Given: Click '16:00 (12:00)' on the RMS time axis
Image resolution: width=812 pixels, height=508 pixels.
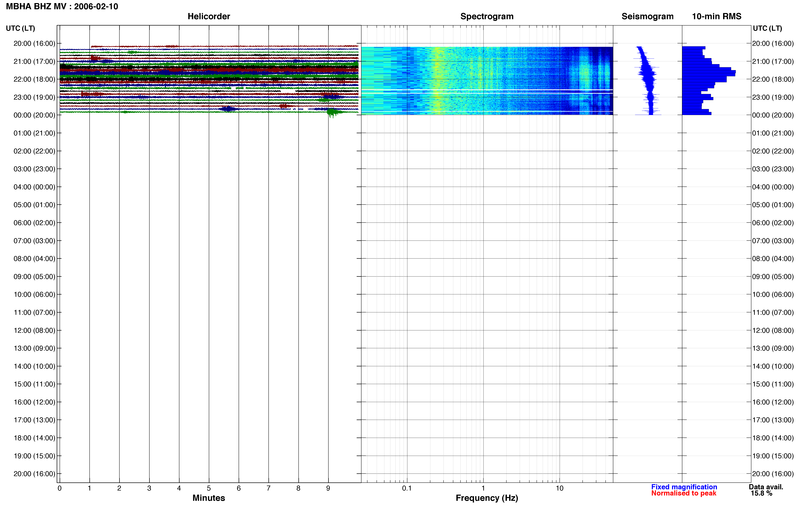Looking at the screenshot, I should [773, 402].
